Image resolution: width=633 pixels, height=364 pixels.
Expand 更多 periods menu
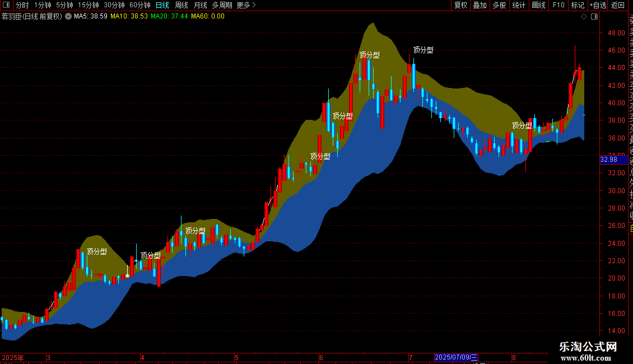tap(246, 5)
